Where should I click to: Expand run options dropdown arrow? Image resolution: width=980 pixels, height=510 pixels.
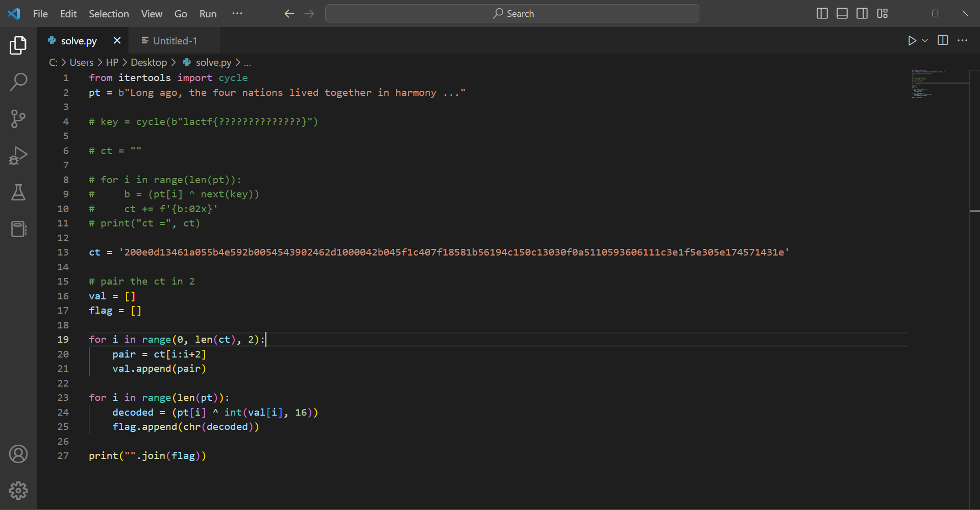[925, 40]
